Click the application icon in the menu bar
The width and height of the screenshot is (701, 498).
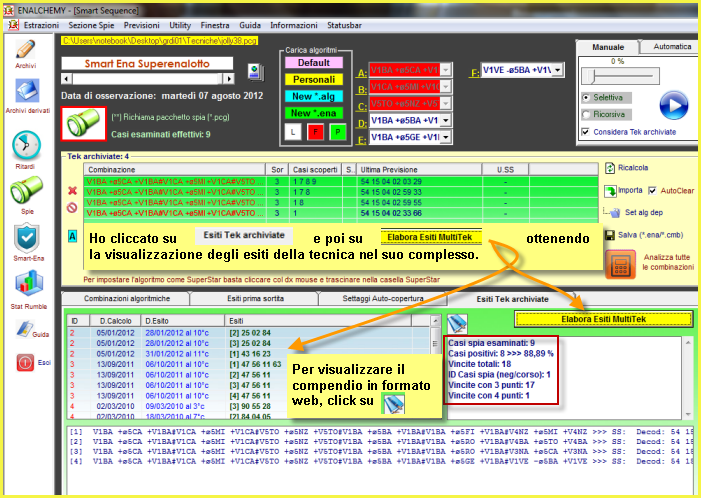13,25
